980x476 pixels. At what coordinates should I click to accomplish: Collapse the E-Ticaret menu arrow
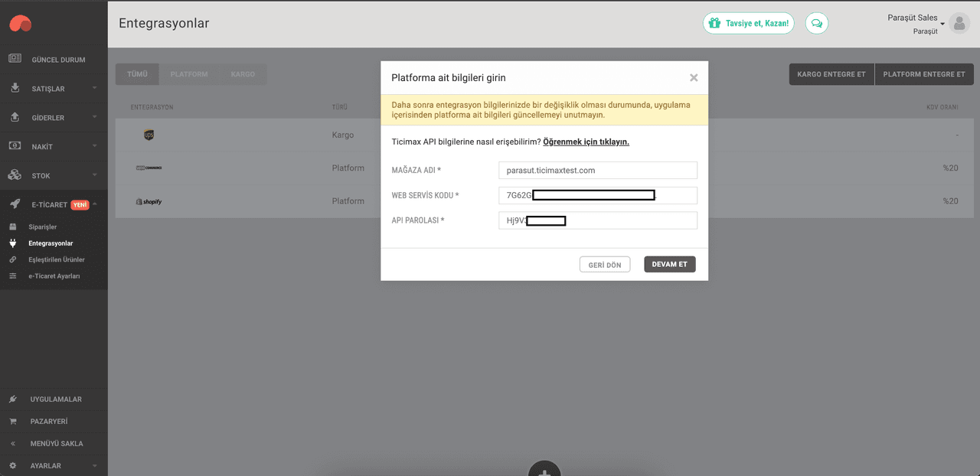tap(95, 204)
